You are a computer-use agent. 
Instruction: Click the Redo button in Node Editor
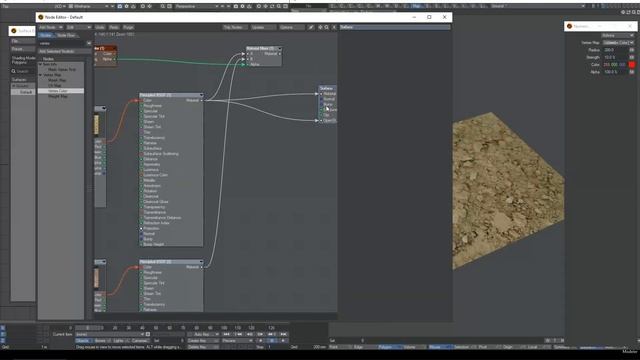tap(114, 27)
